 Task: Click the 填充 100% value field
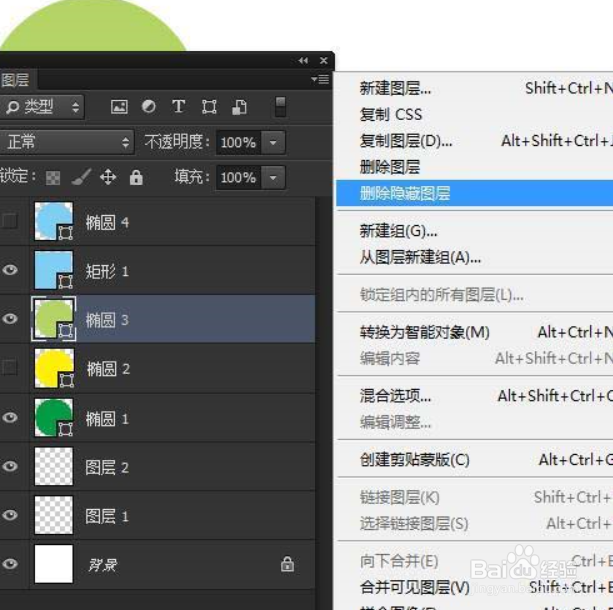[238, 178]
